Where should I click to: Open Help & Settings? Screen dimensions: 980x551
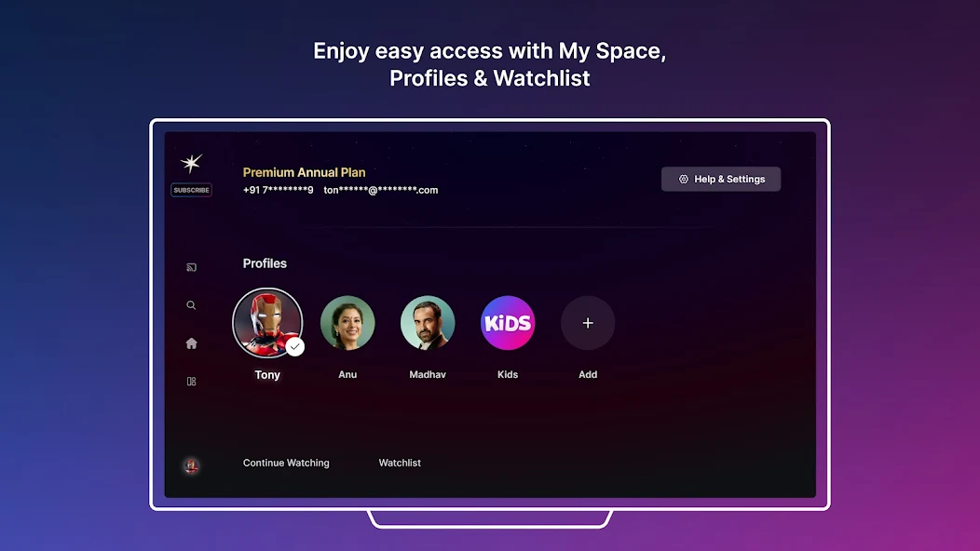pos(721,180)
